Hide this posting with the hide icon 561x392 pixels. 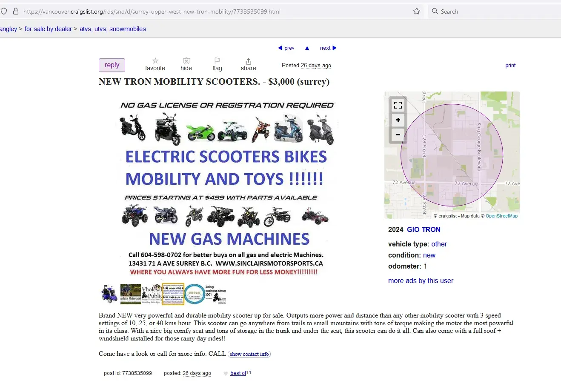pos(186,61)
